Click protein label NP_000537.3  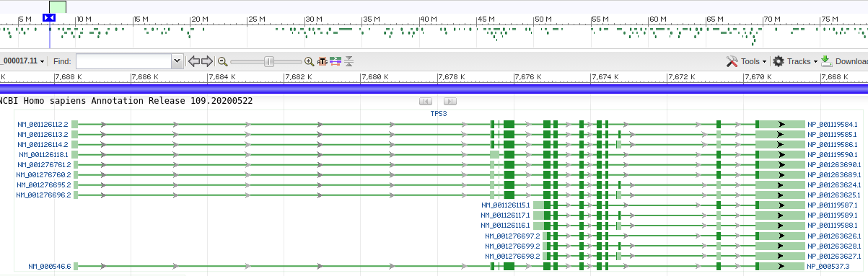(829, 267)
